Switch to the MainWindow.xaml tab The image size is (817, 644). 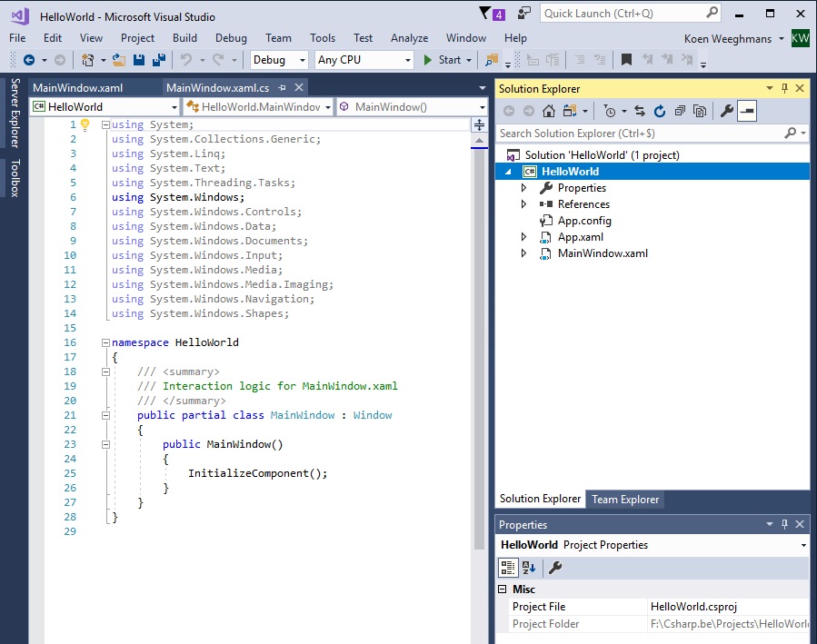78,87
